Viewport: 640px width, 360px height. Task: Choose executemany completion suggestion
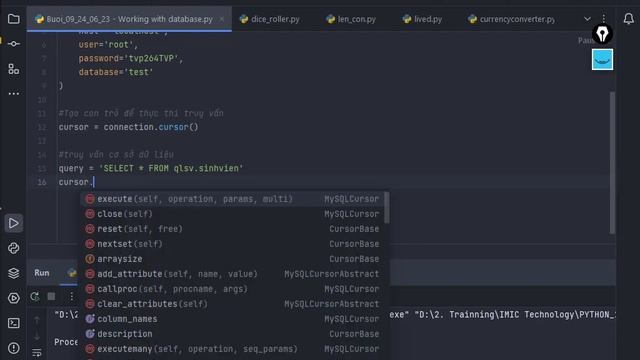click(232, 349)
